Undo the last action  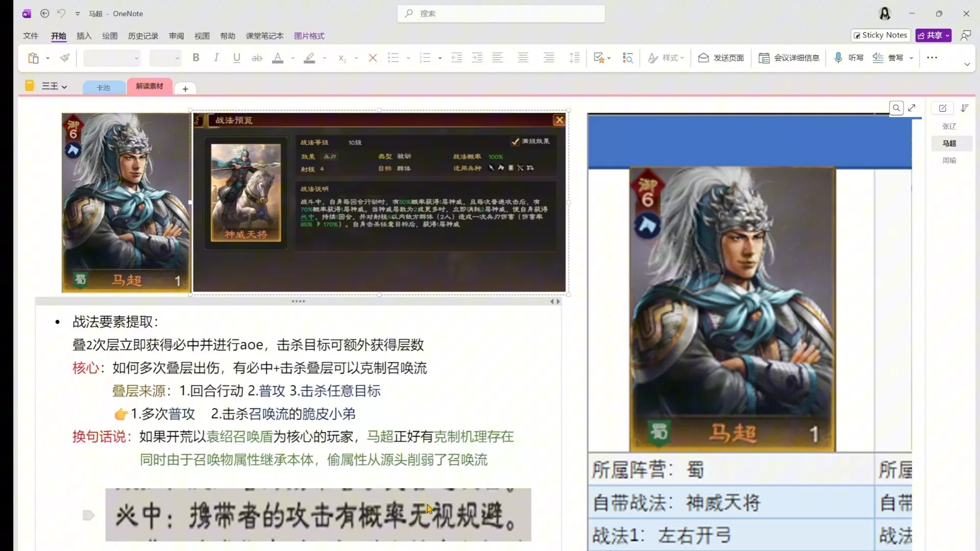[61, 14]
